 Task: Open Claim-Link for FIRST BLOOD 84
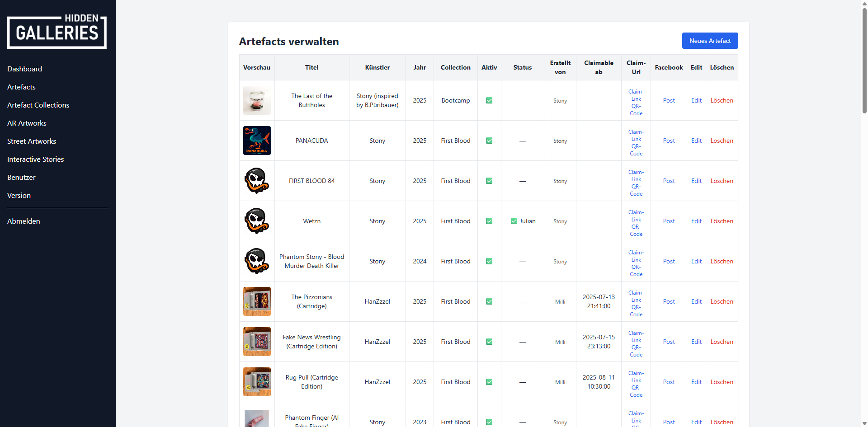[x=636, y=176]
